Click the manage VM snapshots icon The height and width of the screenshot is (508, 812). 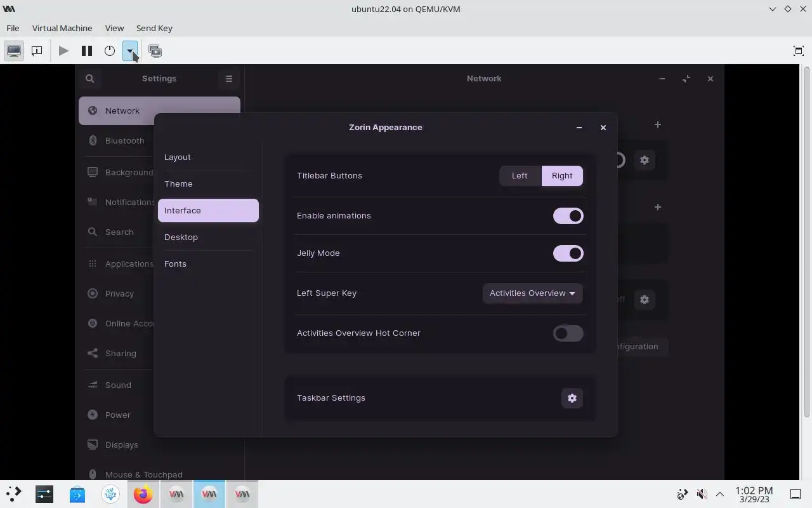click(155, 51)
